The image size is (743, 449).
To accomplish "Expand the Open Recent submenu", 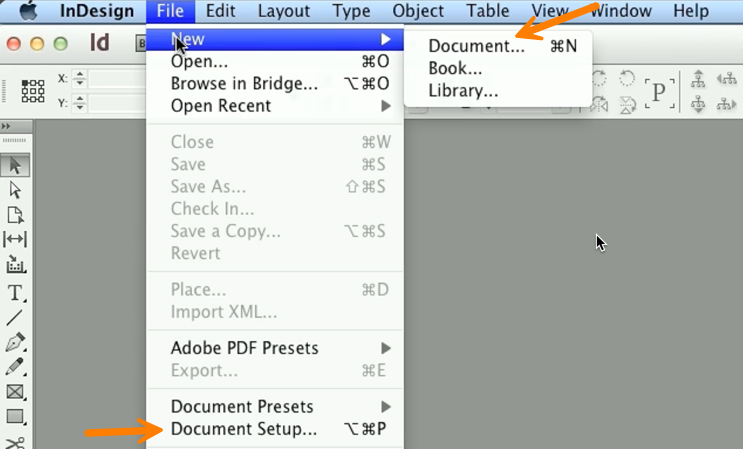I will (386, 106).
